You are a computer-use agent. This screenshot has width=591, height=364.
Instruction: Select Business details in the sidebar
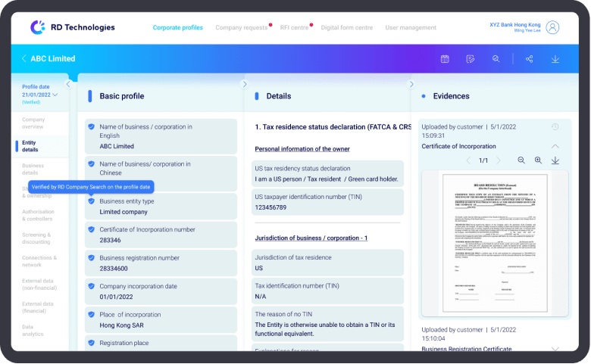[33, 169]
